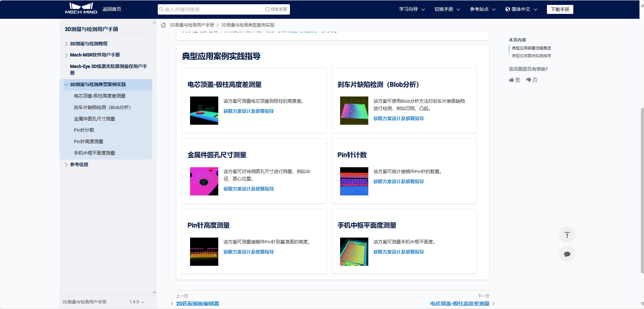Image resolution: width=644 pixels, height=309 pixels.
Task: Click the home breadcrumb icon
Action: (x=163, y=25)
